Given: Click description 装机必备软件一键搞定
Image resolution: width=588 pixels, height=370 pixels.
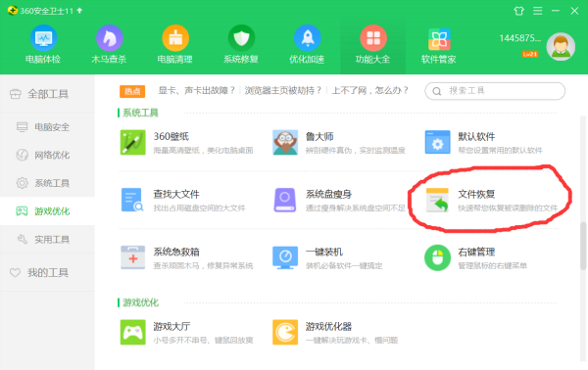Looking at the screenshot, I should 344,266.
